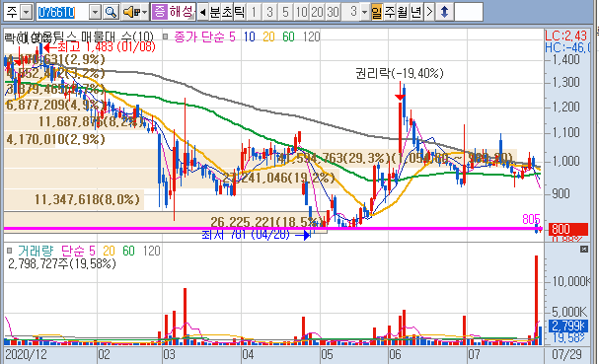This screenshot has width=599, height=364.
Task: Select the 1 interval button
Action: (254, 12)
